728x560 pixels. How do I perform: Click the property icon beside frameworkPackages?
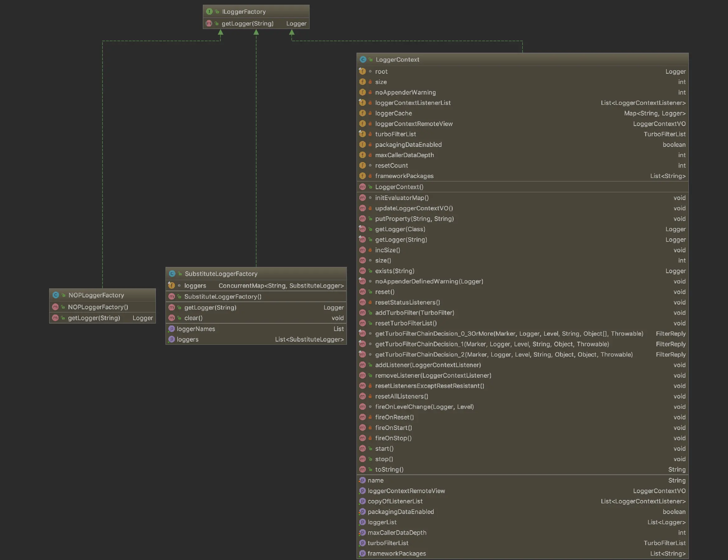(362, 553)
